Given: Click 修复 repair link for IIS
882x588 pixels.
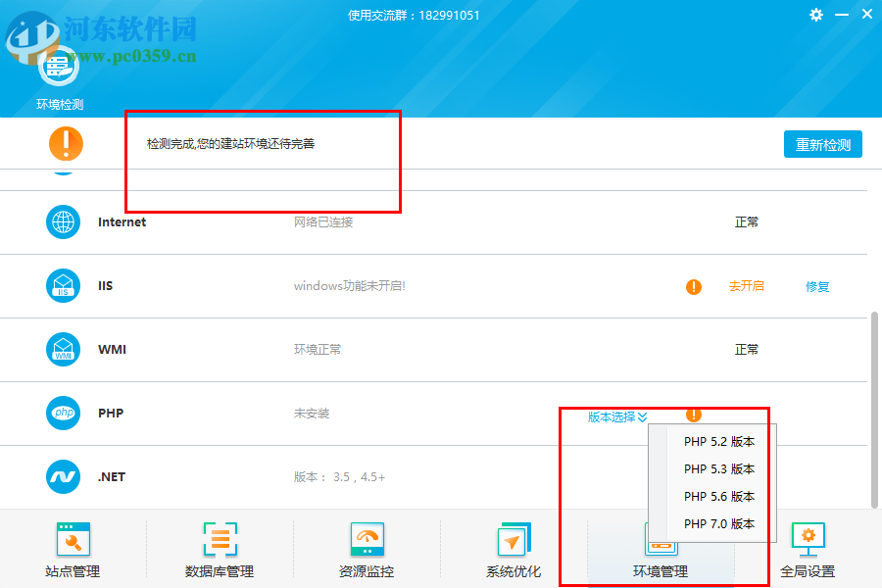Looking at the screenshot, I should [816, 286].
